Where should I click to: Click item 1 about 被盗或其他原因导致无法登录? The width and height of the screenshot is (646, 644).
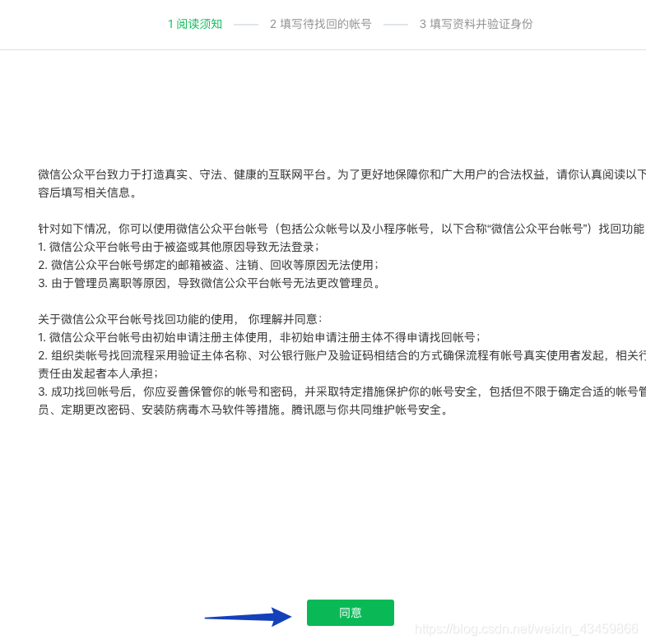(179, 247)
